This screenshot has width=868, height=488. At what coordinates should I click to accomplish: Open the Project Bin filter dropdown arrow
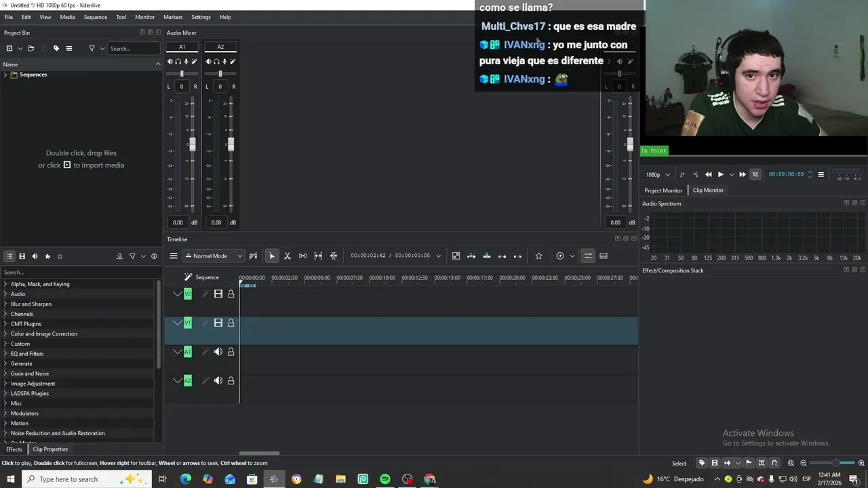point(102,48)
